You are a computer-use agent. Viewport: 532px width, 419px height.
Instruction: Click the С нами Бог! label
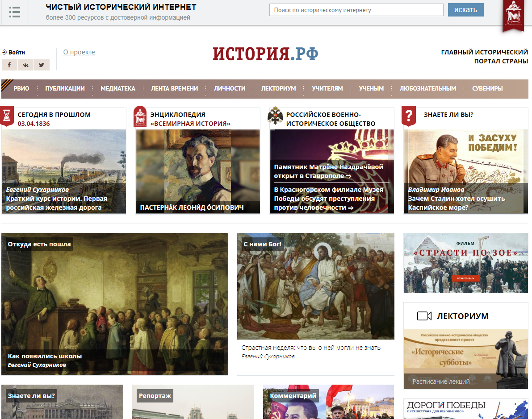(x=262, y=244)
